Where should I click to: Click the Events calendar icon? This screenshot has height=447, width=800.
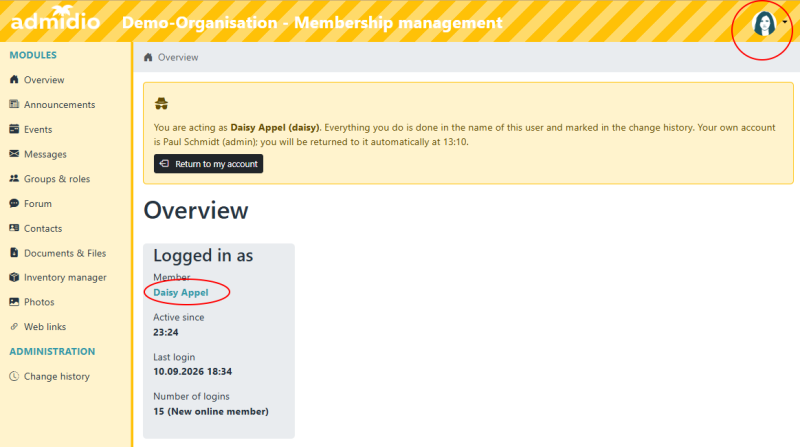point(14,129)
